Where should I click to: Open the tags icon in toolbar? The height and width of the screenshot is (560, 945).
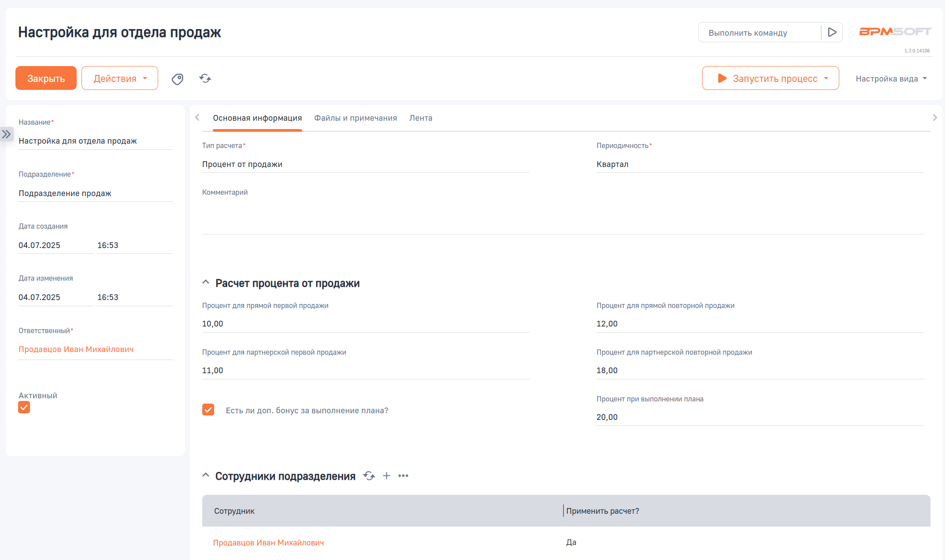pyautogui.click(x=178, y=79)
